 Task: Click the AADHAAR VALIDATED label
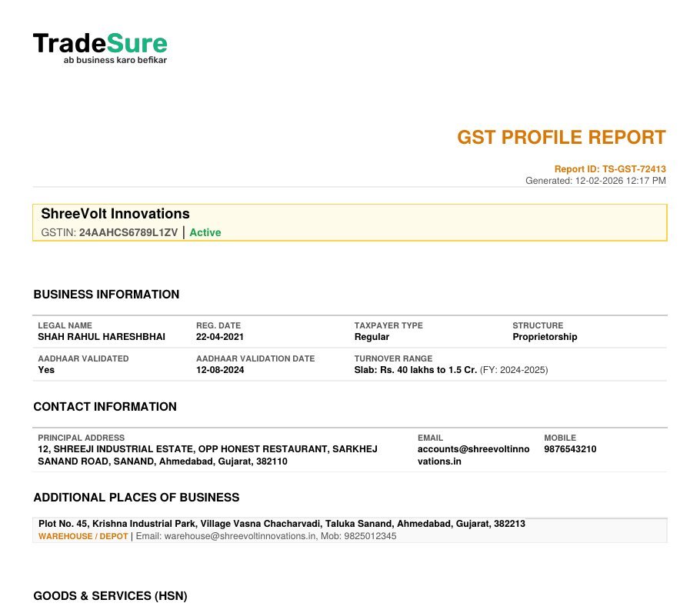pos(83,358)
